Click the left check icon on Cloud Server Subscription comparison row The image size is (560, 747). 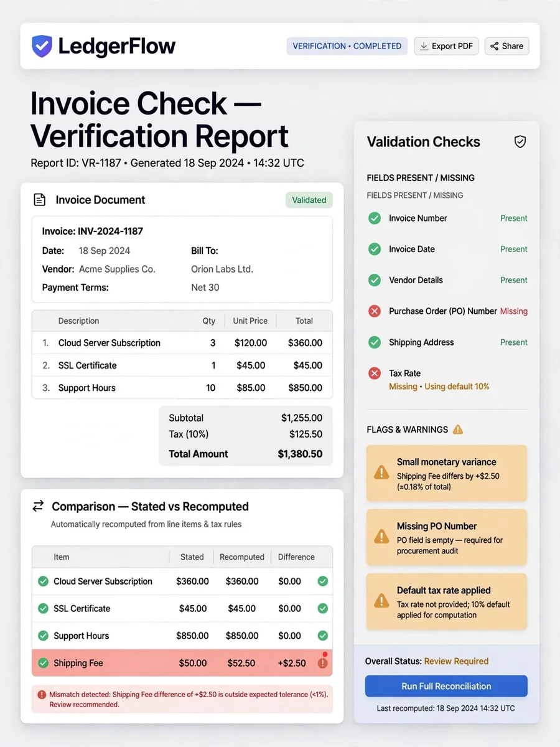point(43,581)
